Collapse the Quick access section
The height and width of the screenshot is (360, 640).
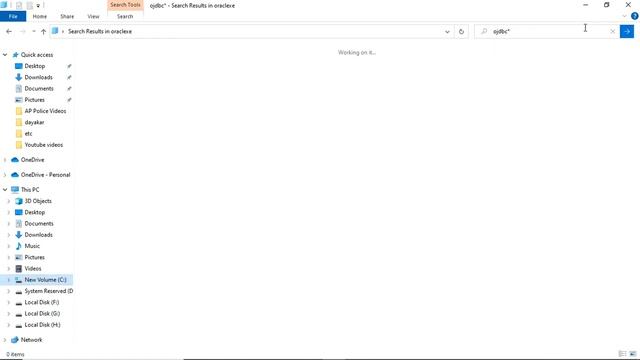point(5,55)
